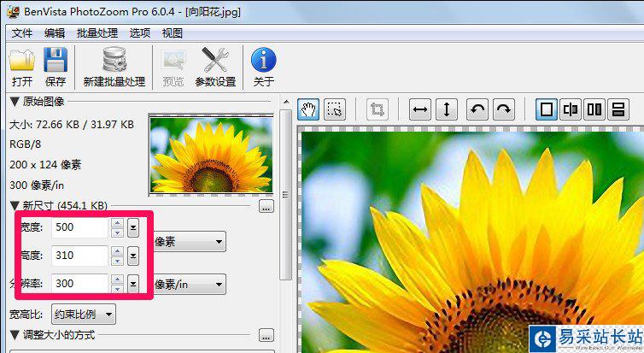Decrease the 分辨率 value with spinner
644x353 pixels.
(117, 289)
